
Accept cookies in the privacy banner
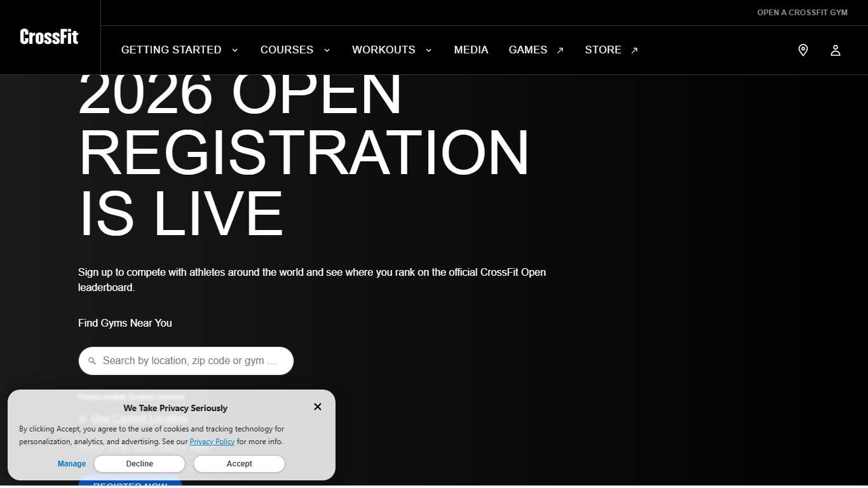click(x=239, y=464)
